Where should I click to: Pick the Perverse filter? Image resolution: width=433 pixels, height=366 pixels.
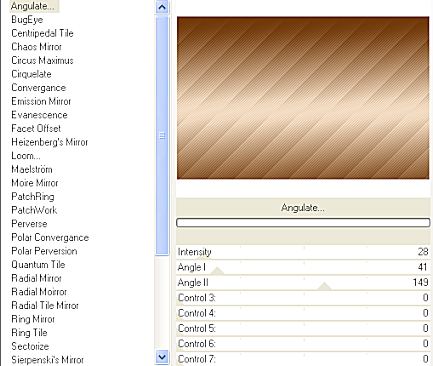click(x=29, y=224)
